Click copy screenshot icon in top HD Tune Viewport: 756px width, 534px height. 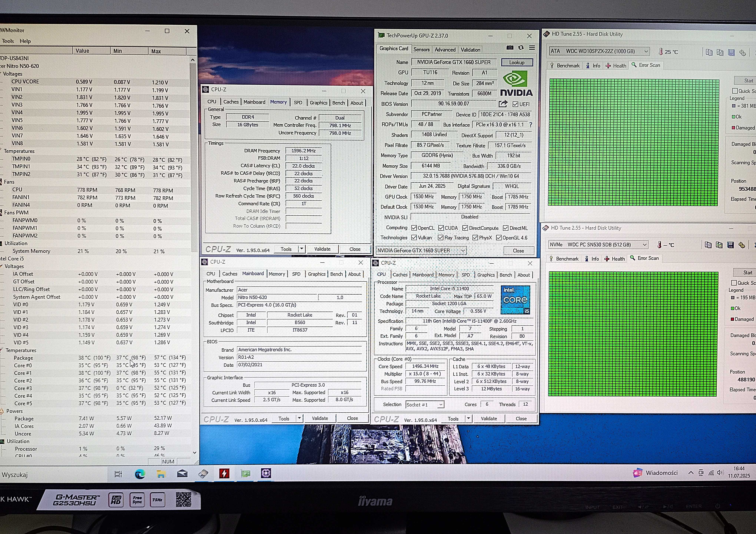(720, 52)
